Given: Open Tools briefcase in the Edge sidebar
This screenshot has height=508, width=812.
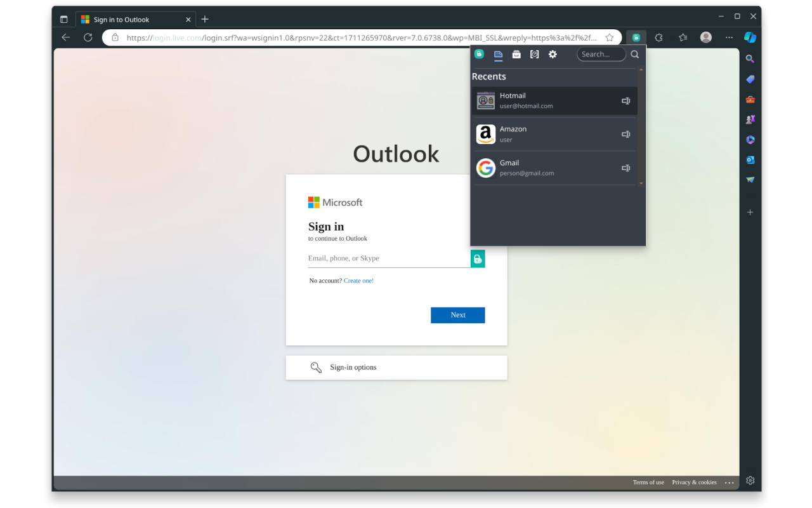Looking at the screenshot, I should click(750, 99).
